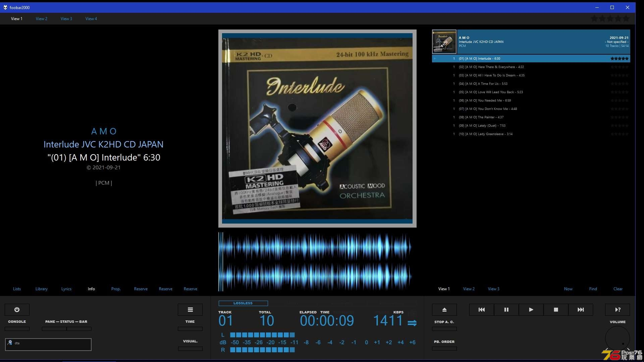Click the foobar2000 title bar icon

pos(5,7)
